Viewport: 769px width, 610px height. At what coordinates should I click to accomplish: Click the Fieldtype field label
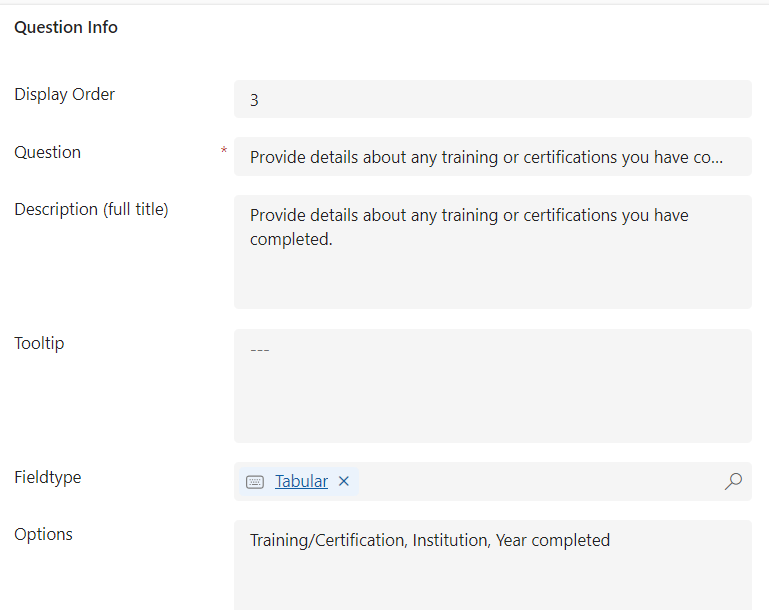point(48,477)
